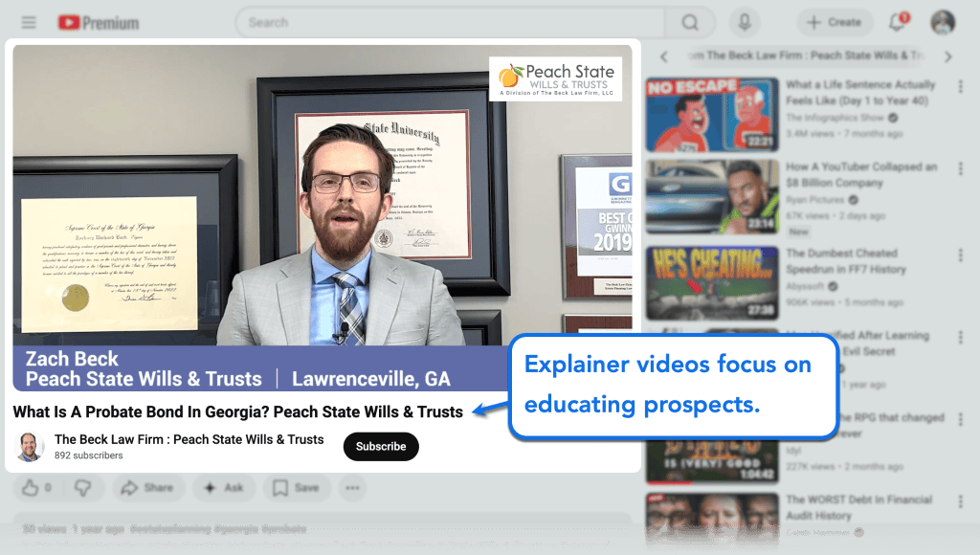Open The Dumbest Cheated Speedrun title
This screenshot has width=980, height=555.
[846, 261]
